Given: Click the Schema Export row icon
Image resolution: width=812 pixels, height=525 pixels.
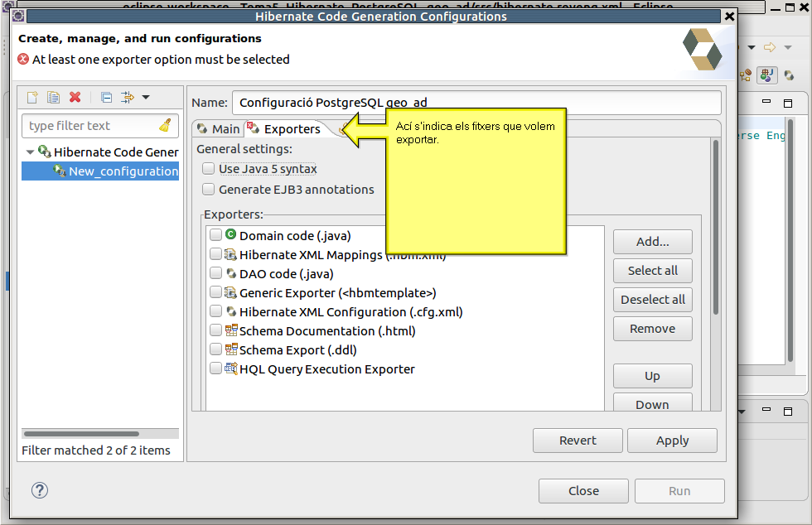Looking at the screenshot, I should pyautogui.click(x=231, y=349).
